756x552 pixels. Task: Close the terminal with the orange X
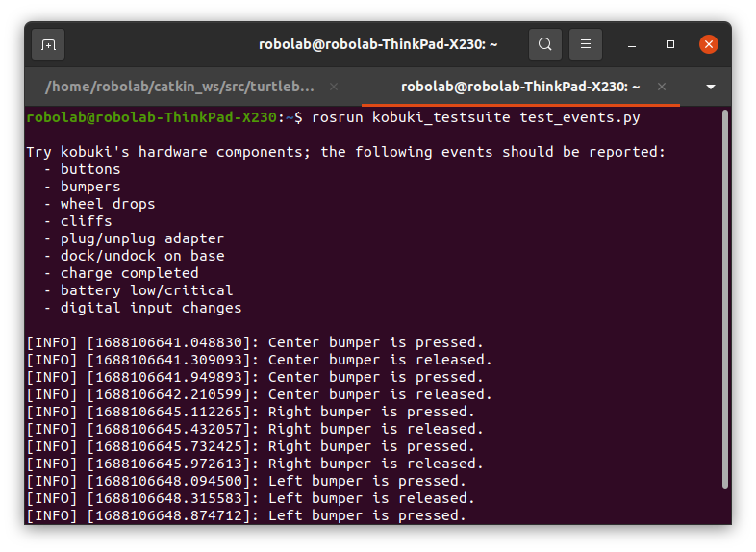[709, 44]
